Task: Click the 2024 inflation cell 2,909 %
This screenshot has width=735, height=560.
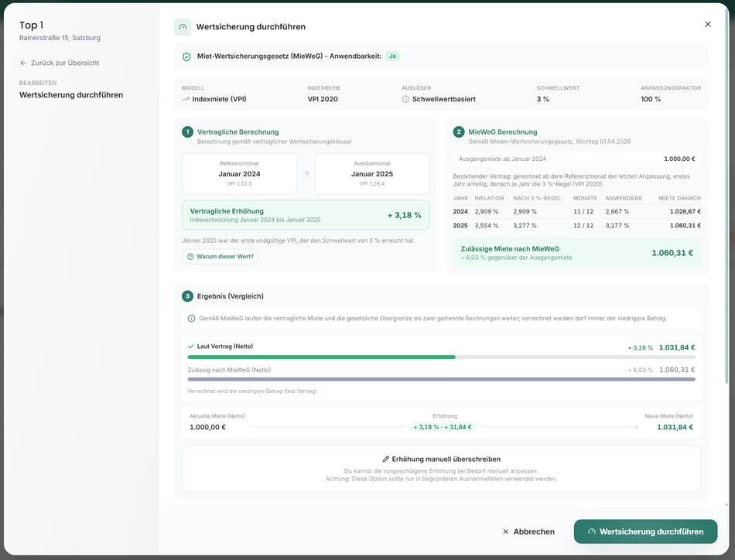Action: pyautogui.click(x=486, y=212)
